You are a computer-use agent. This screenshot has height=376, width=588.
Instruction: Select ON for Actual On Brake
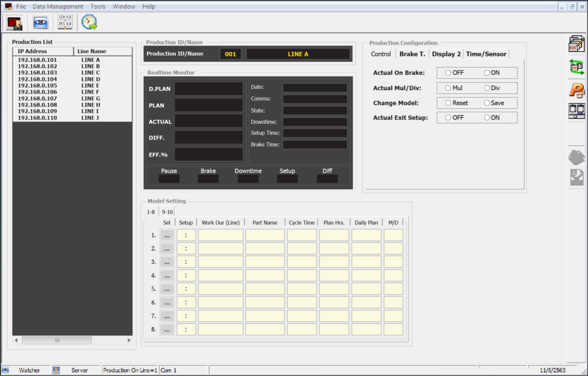(x=488, y=73)
